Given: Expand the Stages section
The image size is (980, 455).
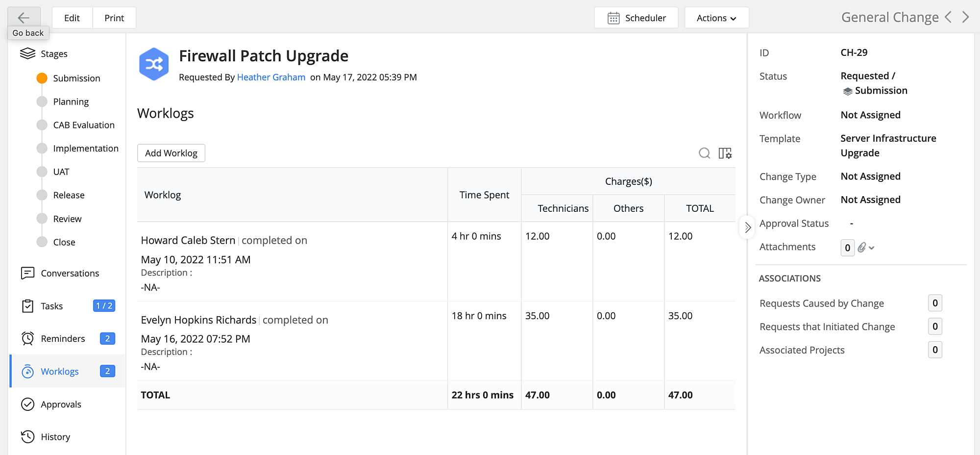Looking at the screenshot, I should click(x=54, y=54).
